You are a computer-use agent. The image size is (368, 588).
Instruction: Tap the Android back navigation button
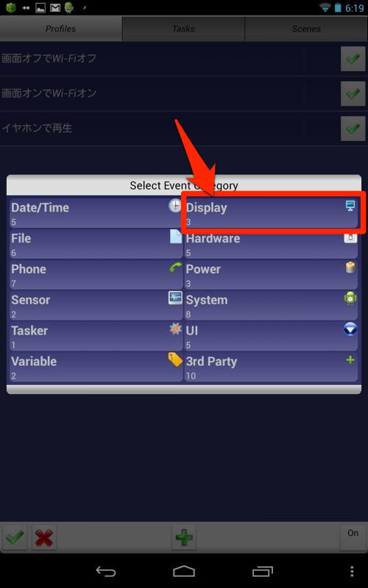(x=106, y=571)
